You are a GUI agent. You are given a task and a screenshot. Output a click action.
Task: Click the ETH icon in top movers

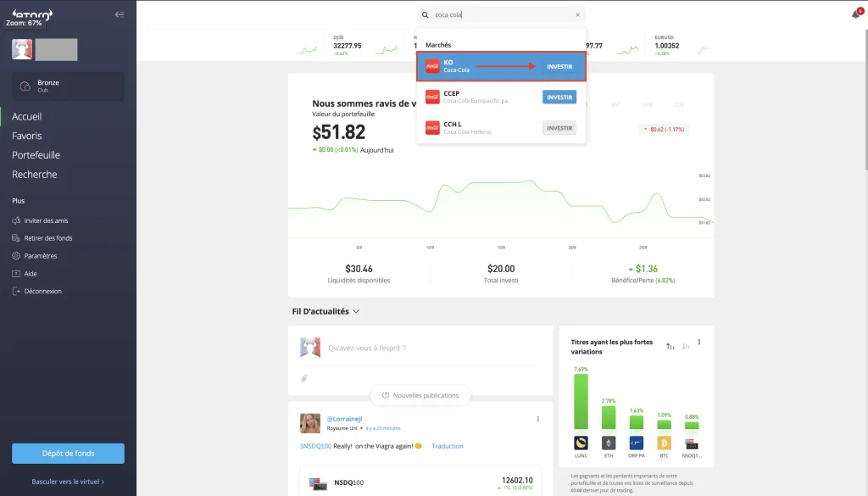tap(609, 443)
